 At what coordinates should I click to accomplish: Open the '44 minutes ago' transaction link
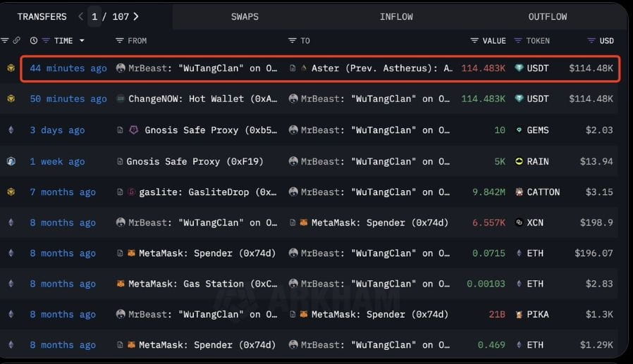tap(68, 68)
